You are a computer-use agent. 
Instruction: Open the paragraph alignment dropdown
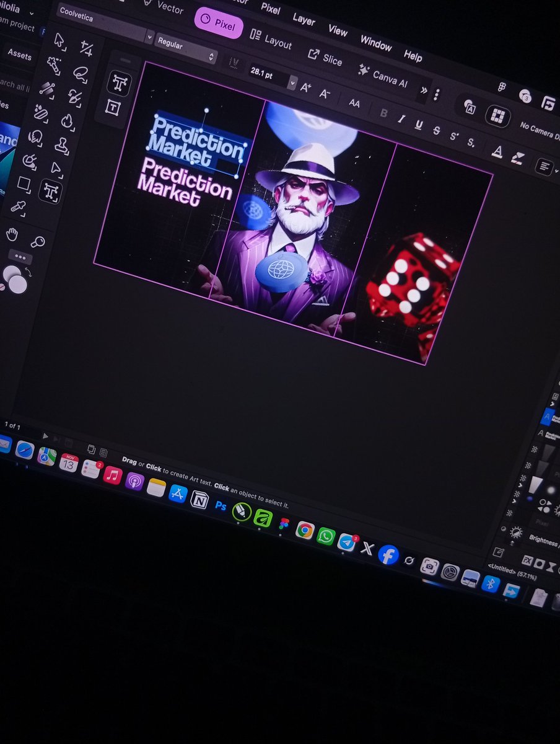tap(545, 166)
